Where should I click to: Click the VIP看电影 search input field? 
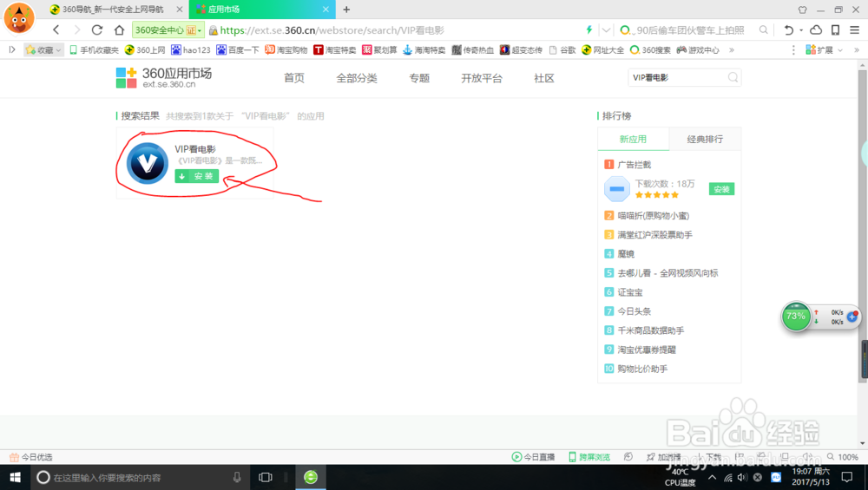click(x=678, y=77)
